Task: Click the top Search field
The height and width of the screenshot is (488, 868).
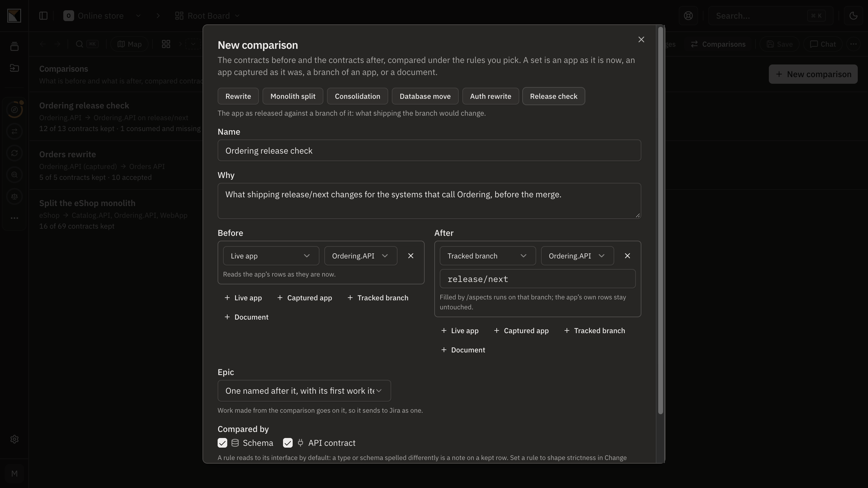Action: [x=770, y=16]
